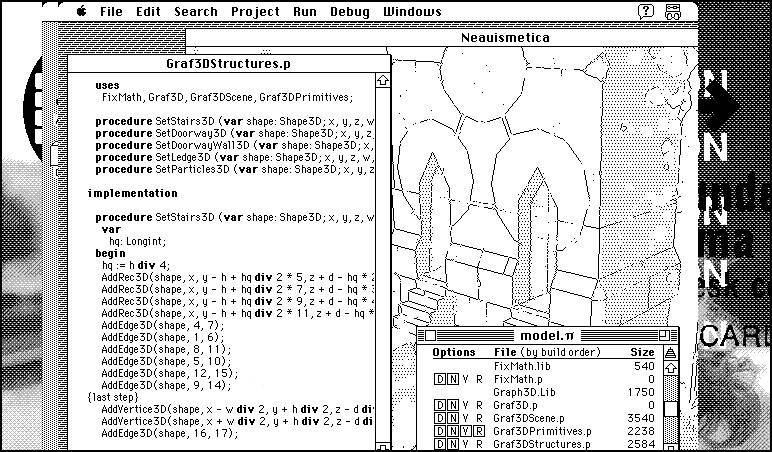The image size is (772, 452).
Task: Open the Windows menu
Action: coord(412,12)
